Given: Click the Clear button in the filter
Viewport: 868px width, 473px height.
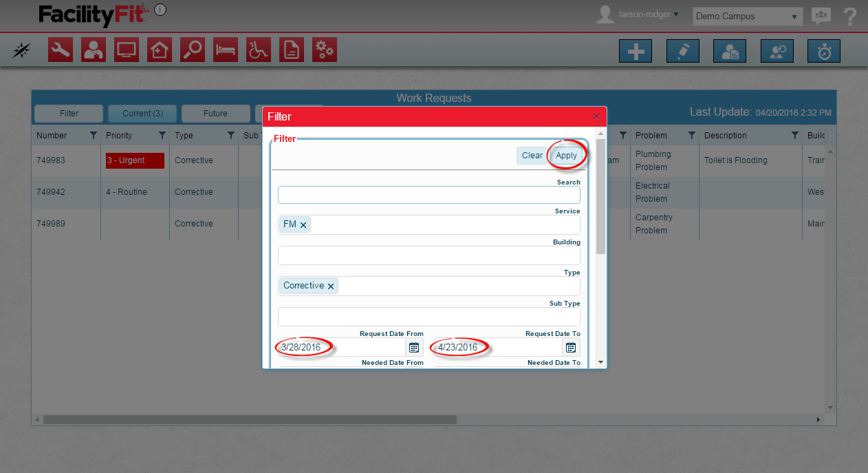Looking at the screenshot, I should tap(532, 156).
